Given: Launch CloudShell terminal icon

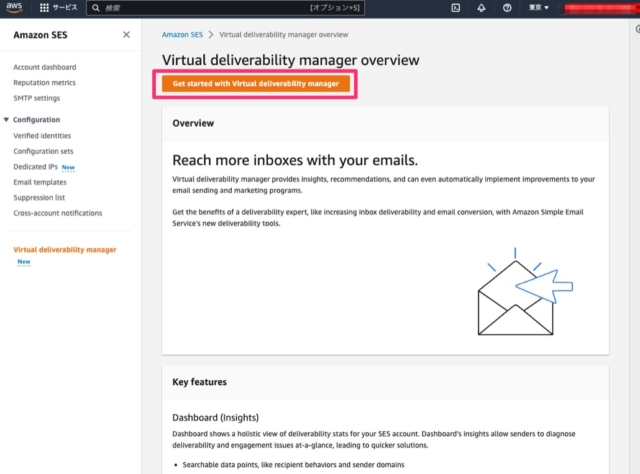Looking at the screenshot, I should tap(456, 8).
